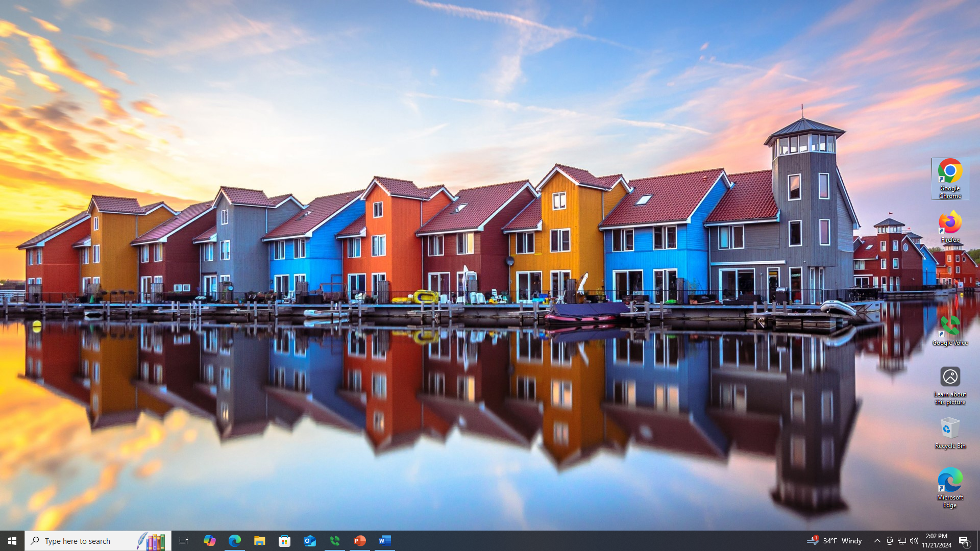The image size is (980, 551).
Task: Open the volume speaker control
Action: (x=914, y=541)
